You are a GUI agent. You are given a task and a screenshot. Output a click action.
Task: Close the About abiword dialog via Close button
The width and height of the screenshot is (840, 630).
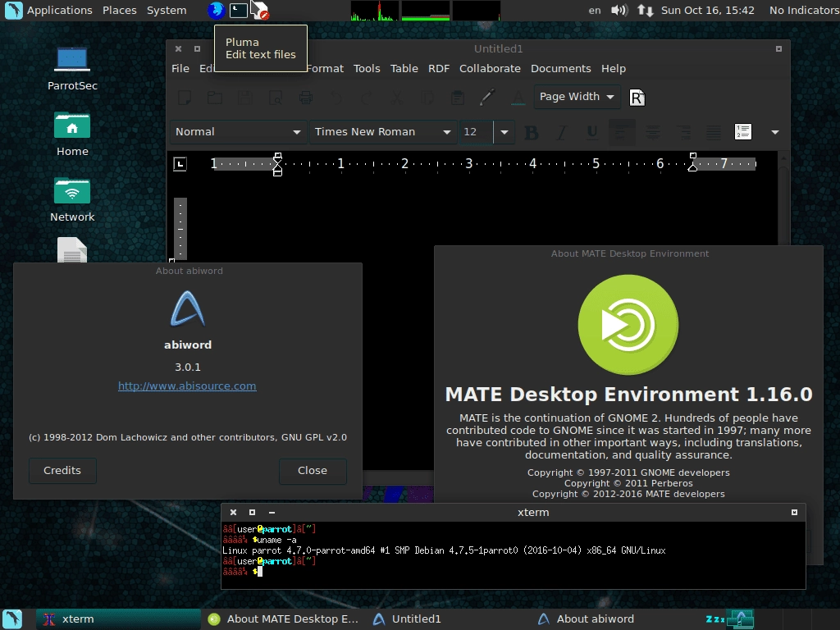point(313,470)
